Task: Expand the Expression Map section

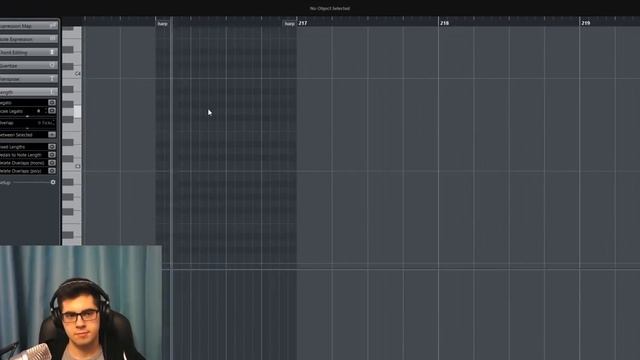Action: click(29, 26)
